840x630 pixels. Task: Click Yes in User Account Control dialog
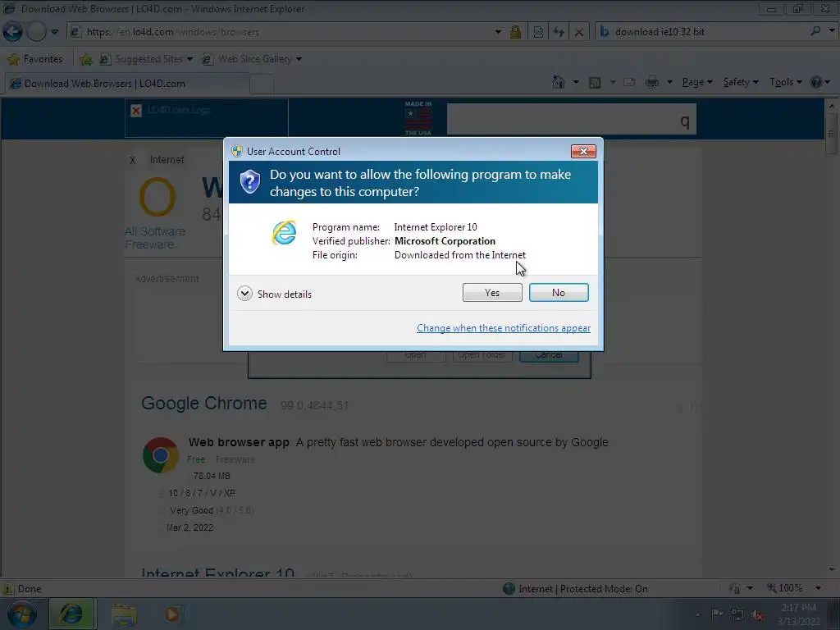pos(492,293)
